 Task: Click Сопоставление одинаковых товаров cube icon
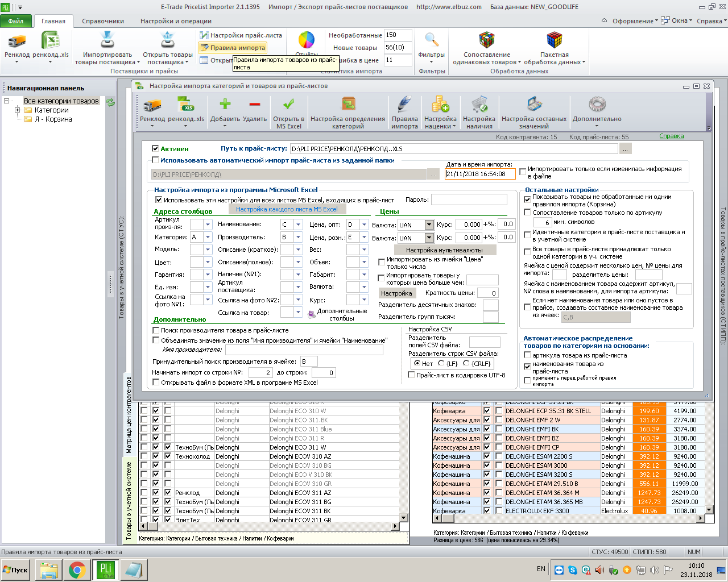(x=487, y=40)
